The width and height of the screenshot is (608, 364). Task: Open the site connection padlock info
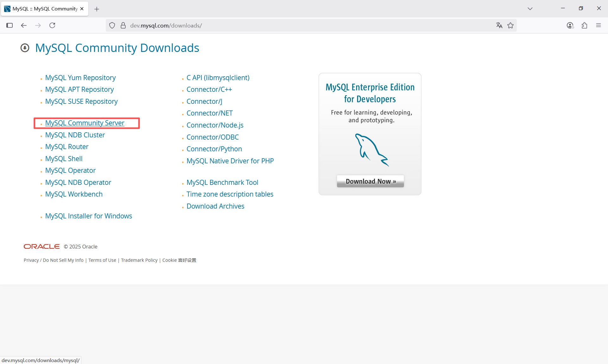(x=123, y=25)
